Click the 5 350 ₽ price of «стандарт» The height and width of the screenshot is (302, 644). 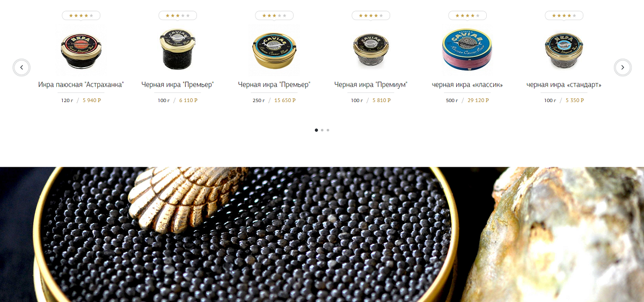tap(575, 100)
